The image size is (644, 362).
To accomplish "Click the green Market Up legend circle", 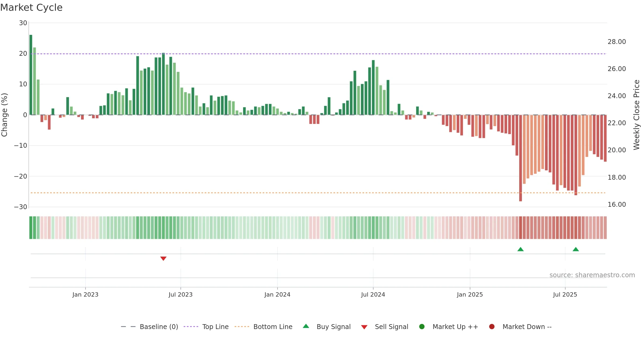I will click(422, 327).
